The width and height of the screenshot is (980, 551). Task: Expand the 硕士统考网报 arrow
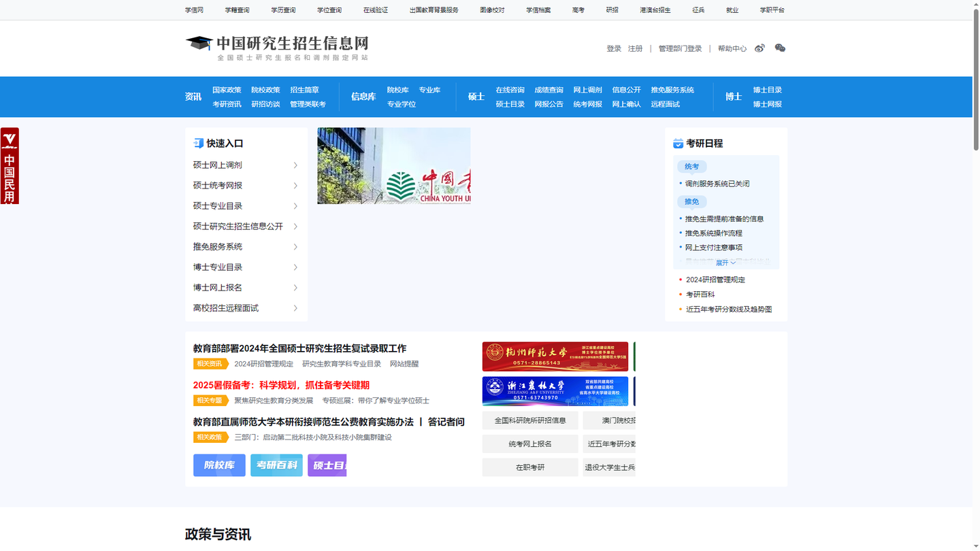pyautogui.click(x=295, y=186)
